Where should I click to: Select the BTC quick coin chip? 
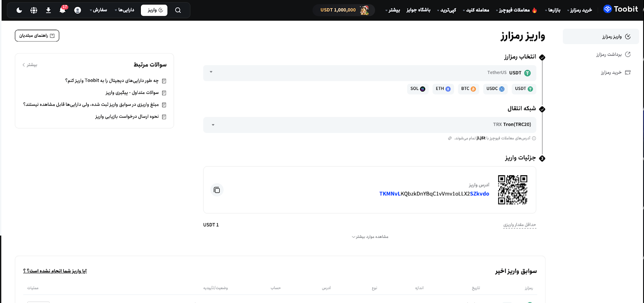(468, 89)
